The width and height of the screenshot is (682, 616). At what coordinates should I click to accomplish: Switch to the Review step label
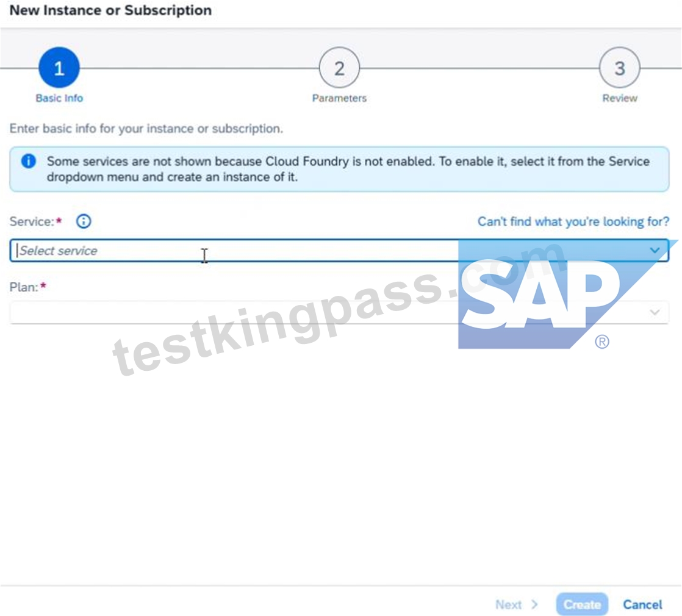(x=619, y=98)
